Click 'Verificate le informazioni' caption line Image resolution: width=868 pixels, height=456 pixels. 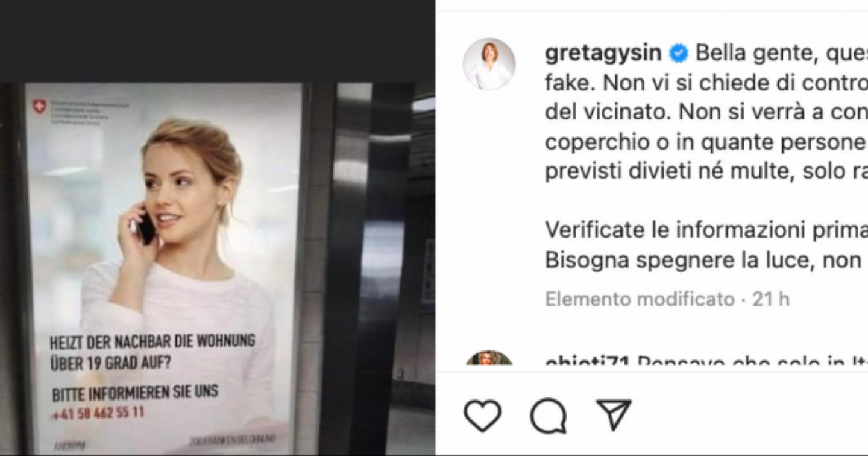coord(706,230)
